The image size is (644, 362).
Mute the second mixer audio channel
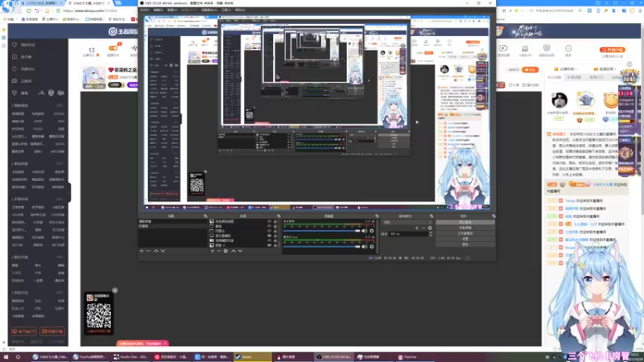pyautogui.click(x=365, y=247)
